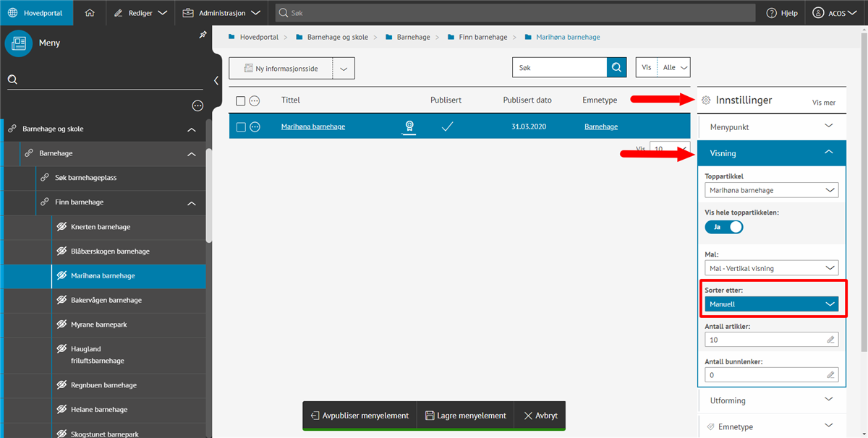Open the Sorter etter dropdown
868x438 pixels.
[771, 304]
